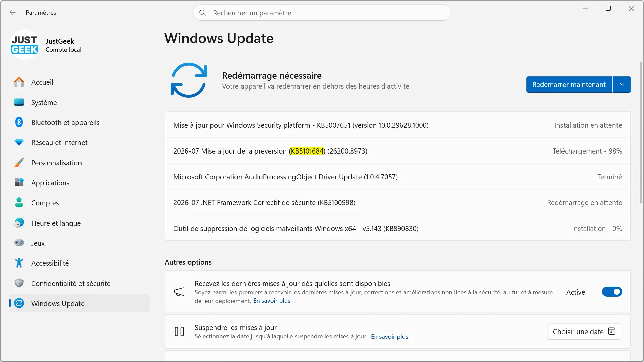The width and height of the screenshot is (644, 362).
Task: Click the Terminé status text
Action: 609,177
